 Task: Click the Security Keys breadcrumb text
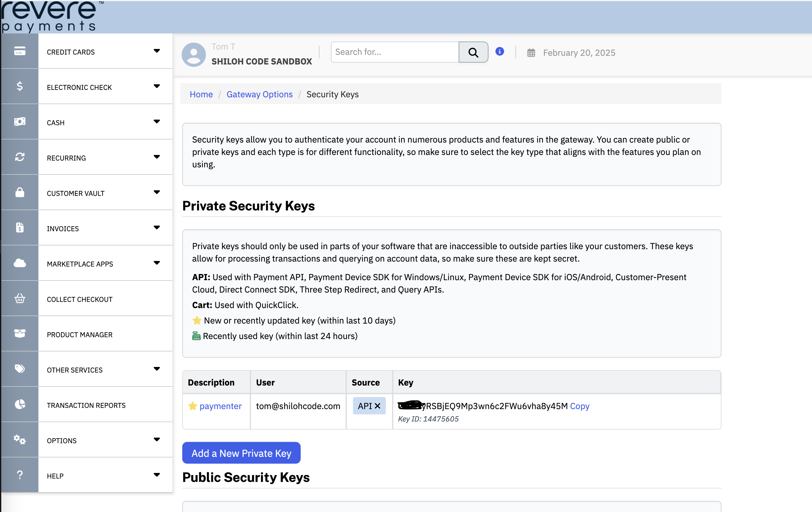tap(332, 94)
